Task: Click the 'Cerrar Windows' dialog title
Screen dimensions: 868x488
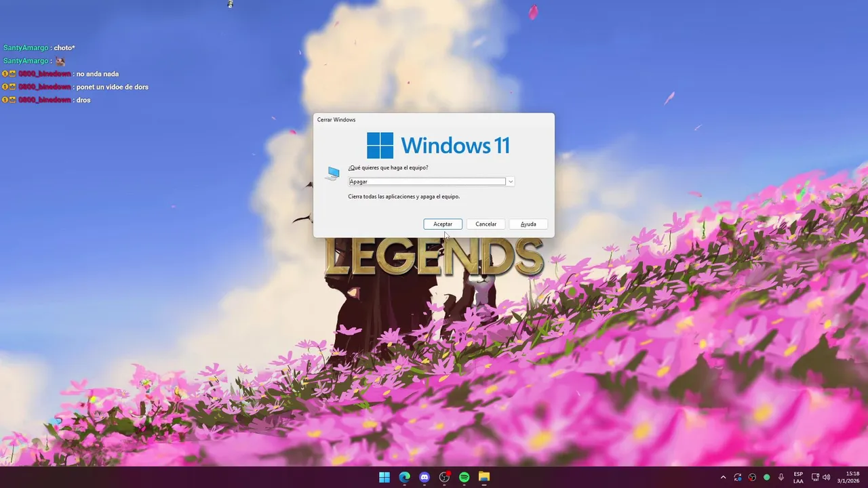Action: [336, 120]
